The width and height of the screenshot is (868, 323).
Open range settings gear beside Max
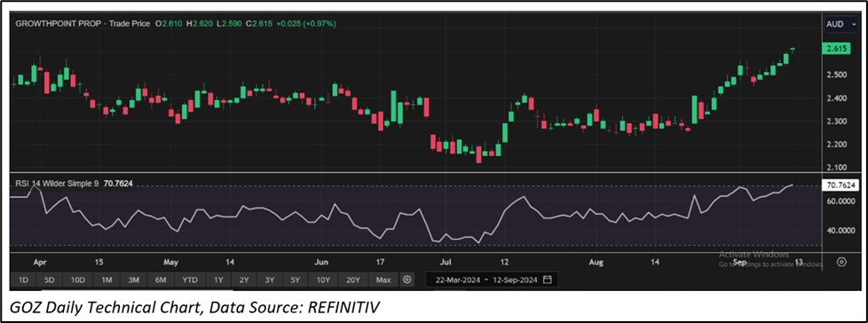tap(406, 280)
